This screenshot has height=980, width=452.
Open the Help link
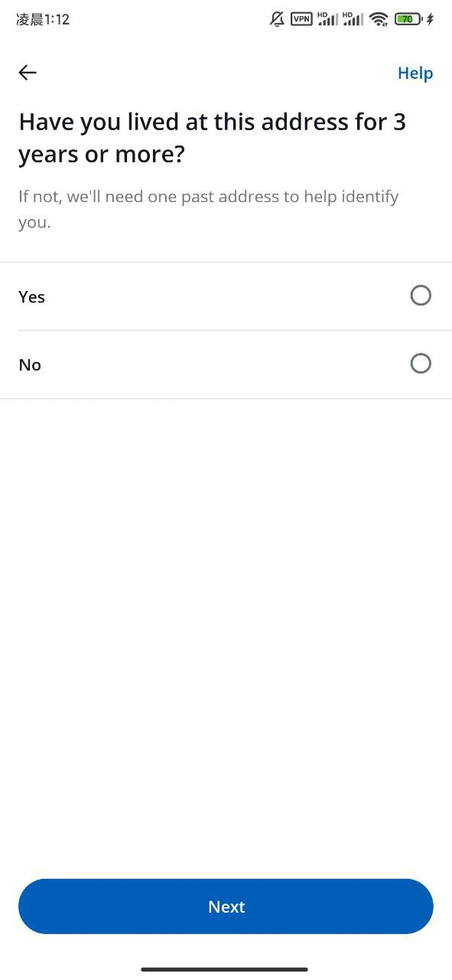[x=415, y=73]
